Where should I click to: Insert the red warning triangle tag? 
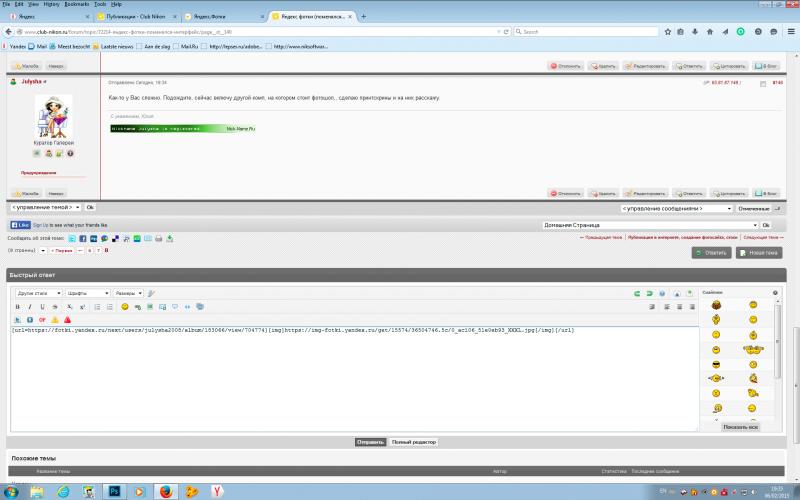coord(67,320)
